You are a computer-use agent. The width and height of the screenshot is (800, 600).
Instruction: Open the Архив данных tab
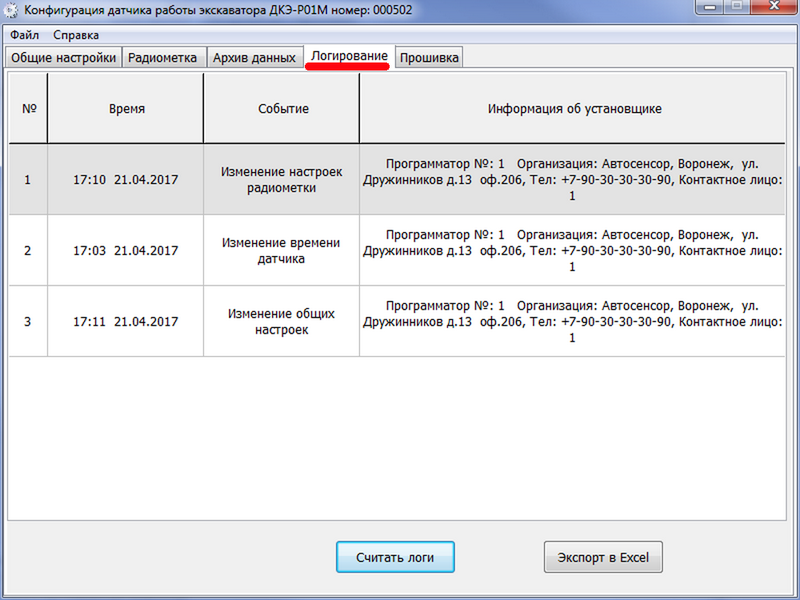[254, 58]
